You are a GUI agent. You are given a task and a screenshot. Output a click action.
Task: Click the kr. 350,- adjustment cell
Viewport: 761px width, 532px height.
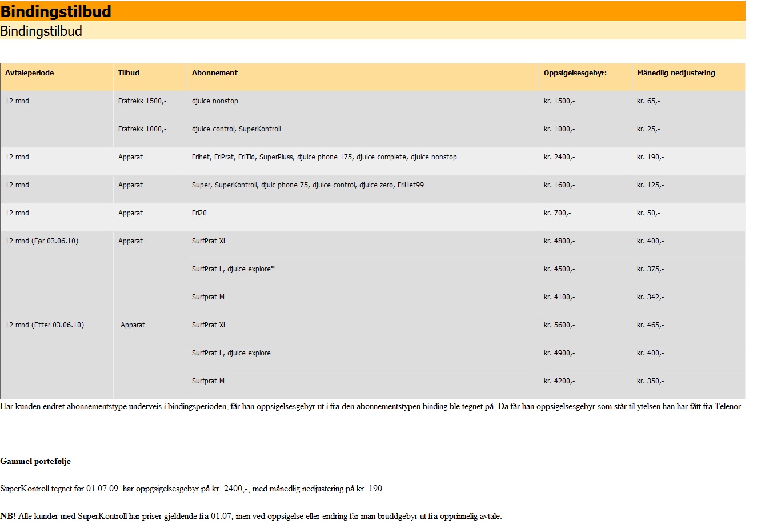coord(688,385)
